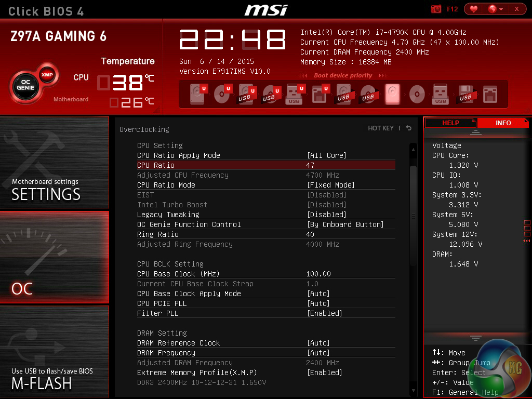Open the HOT KEY list
The image size is (532, 399).
[x=381, y=128]
